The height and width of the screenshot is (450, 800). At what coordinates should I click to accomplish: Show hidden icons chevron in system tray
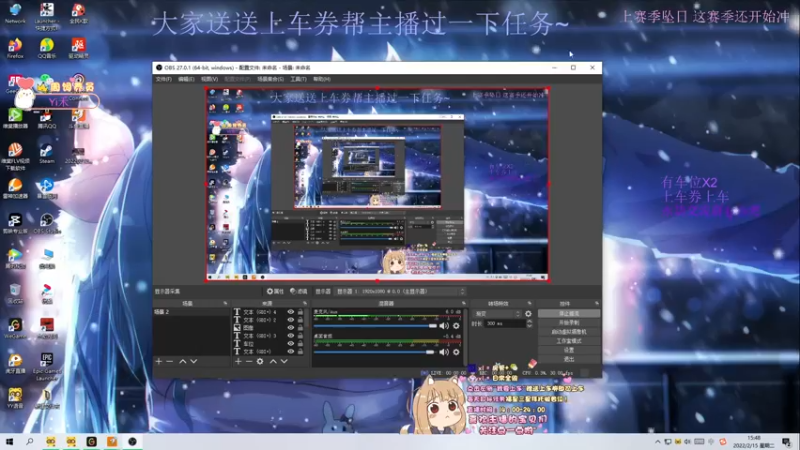657,442
